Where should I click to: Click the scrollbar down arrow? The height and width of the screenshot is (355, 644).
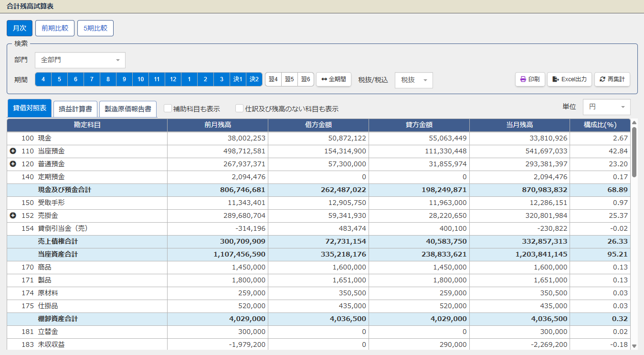pyautogui.click(x=634, y=346)
